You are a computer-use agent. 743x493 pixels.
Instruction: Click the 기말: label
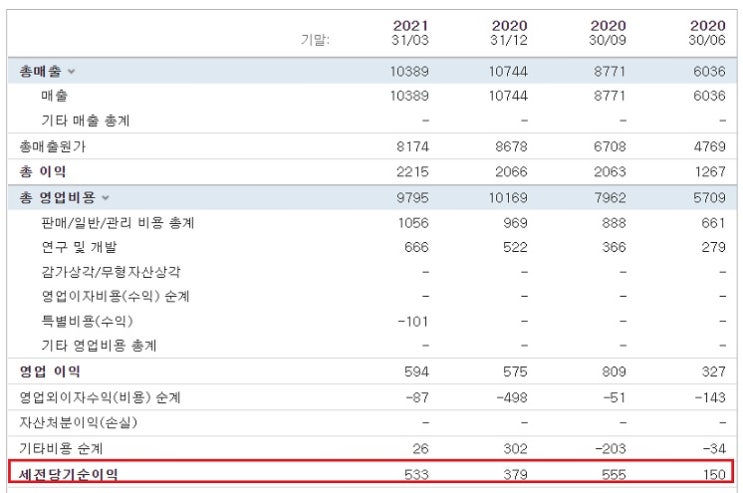pos(315,40)
